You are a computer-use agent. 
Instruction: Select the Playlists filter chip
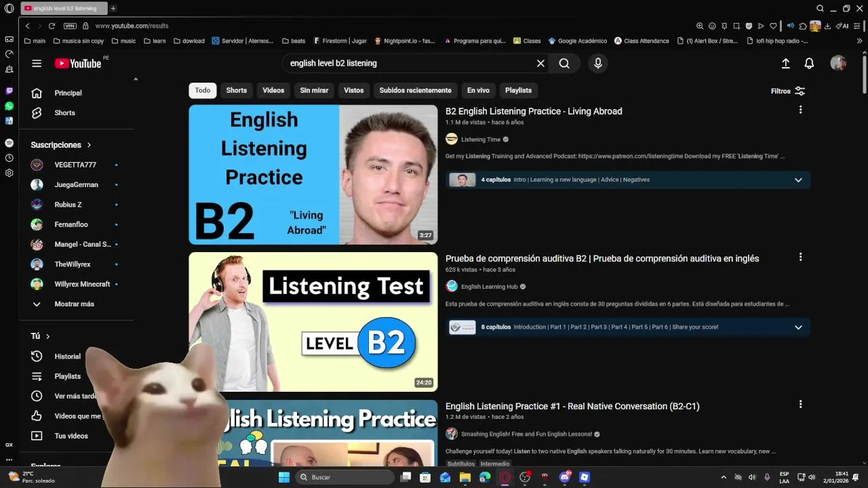click(x=518, y=90)
